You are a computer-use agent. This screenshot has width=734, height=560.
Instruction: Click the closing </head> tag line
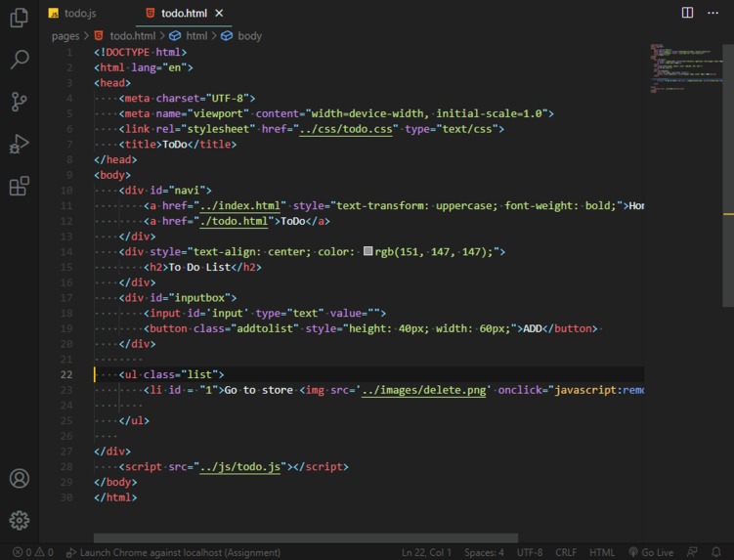click(115, 159)
